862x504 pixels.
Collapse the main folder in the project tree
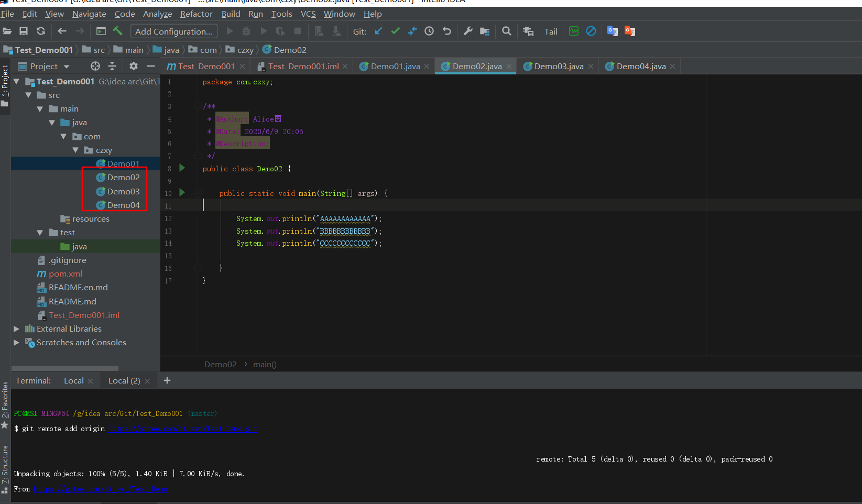tap(40, 109)
